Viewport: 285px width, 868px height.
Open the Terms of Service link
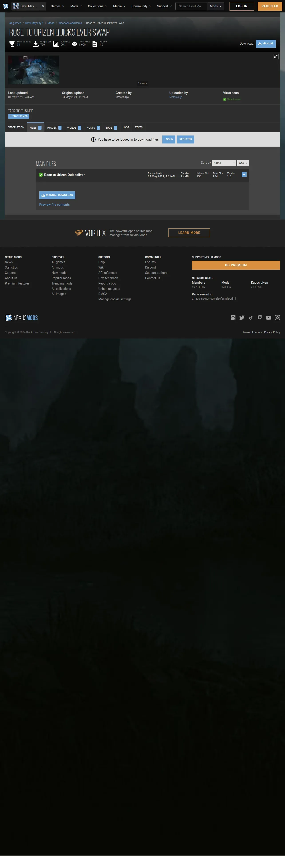pyautogui.click(x=252, y=332)
